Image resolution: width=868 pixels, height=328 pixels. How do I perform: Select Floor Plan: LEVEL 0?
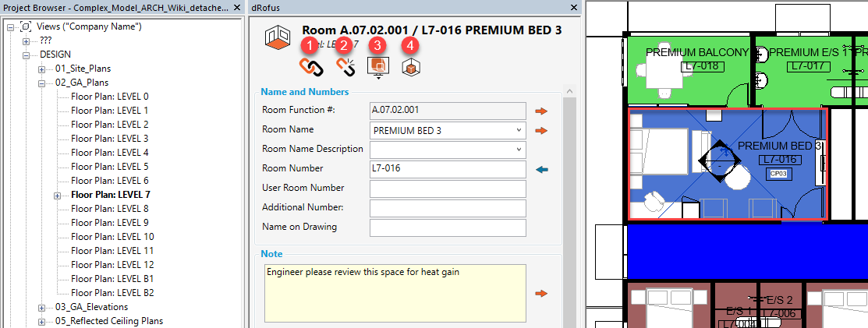click(x=110, y=97)
